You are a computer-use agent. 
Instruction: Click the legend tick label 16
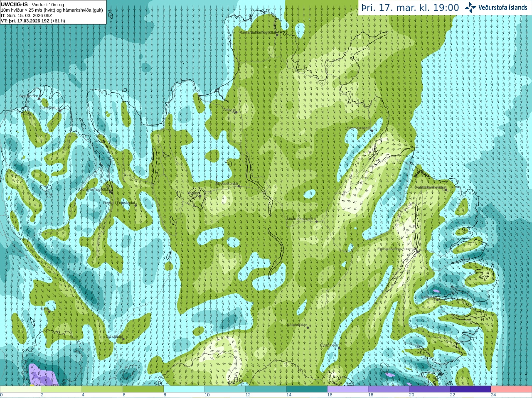click(330, 395)
